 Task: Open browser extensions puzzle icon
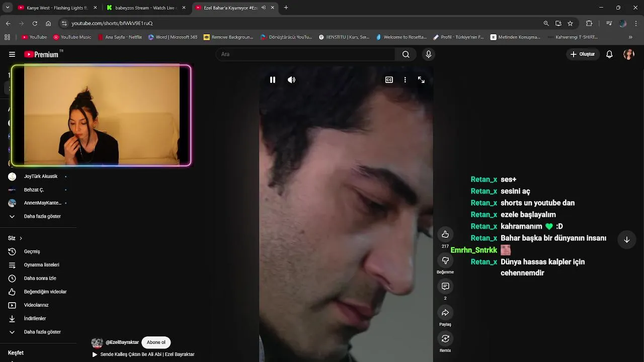589,23
